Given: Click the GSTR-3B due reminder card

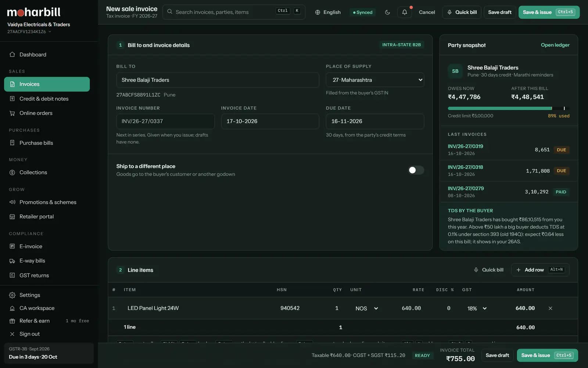Looking at the screenshot, I should pyautogui.click(x=49, y=353).
